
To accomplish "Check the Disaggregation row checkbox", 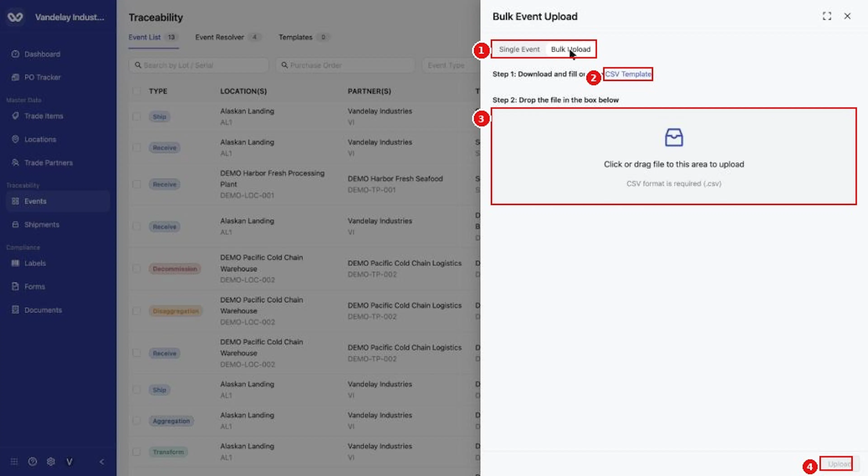I will point(137,311).
